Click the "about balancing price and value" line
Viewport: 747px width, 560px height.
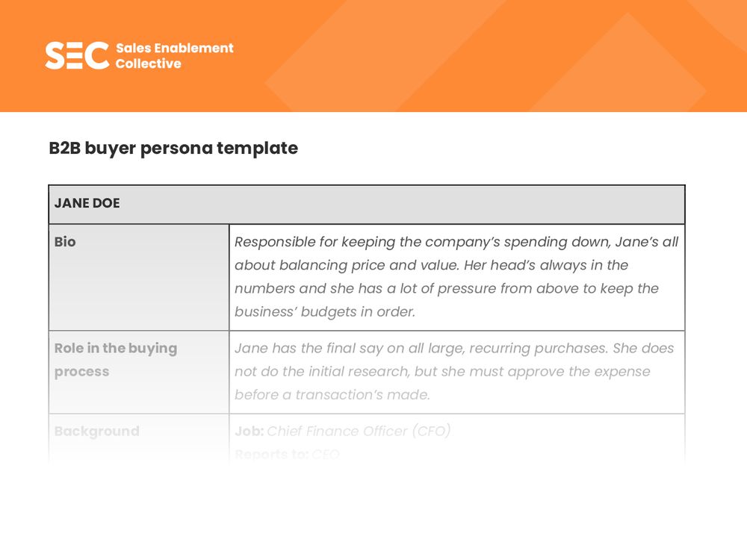click(431, 265)
